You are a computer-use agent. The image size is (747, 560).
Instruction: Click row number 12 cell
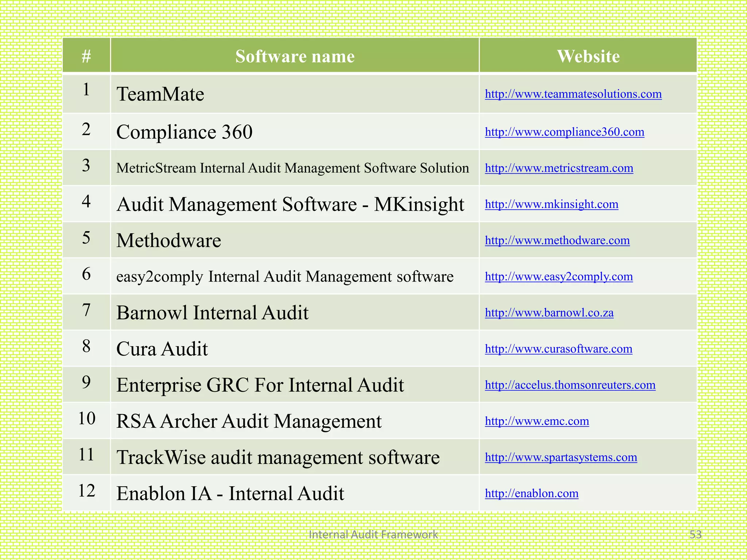click(86, 493)
